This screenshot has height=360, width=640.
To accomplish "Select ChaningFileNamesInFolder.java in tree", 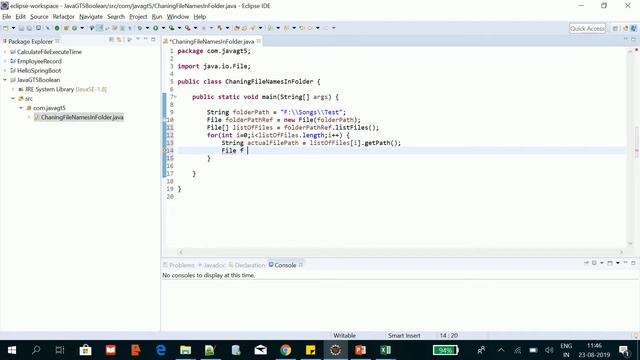I will tap(82, 117).
